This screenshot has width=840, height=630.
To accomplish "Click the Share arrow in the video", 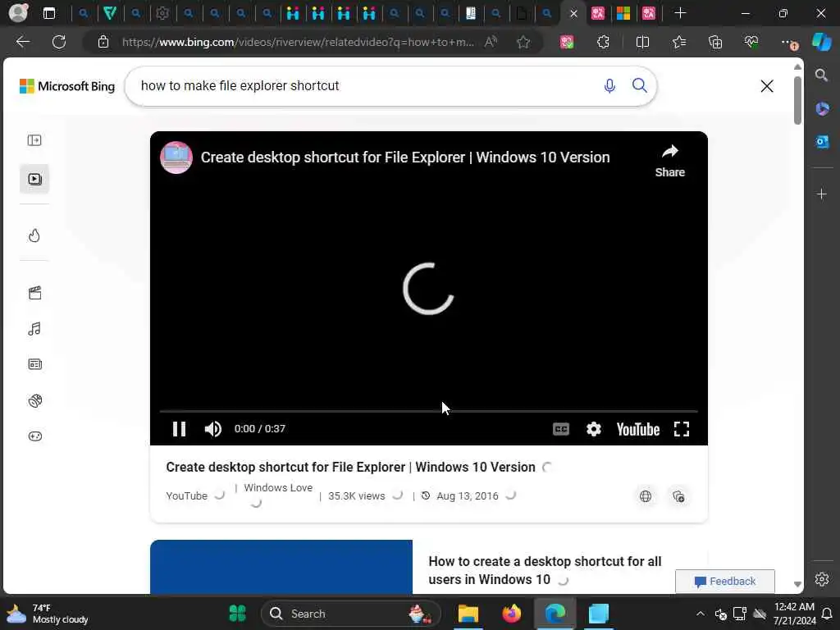I will click(669, 161).
